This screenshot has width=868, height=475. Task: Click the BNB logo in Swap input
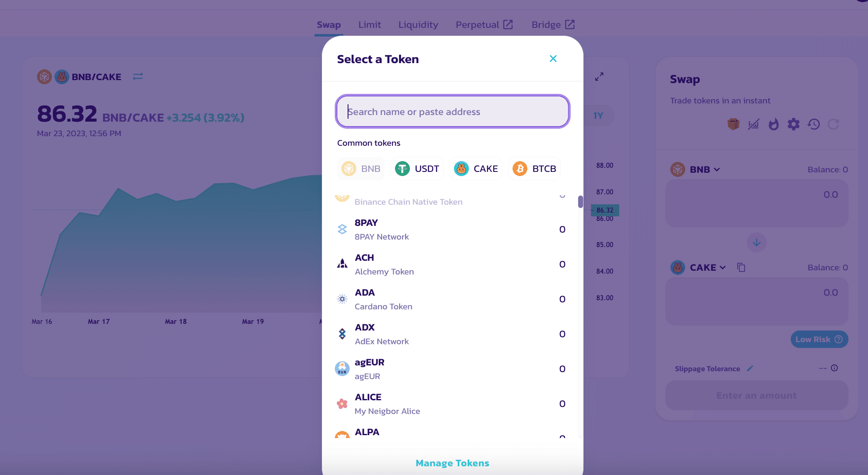678,169
